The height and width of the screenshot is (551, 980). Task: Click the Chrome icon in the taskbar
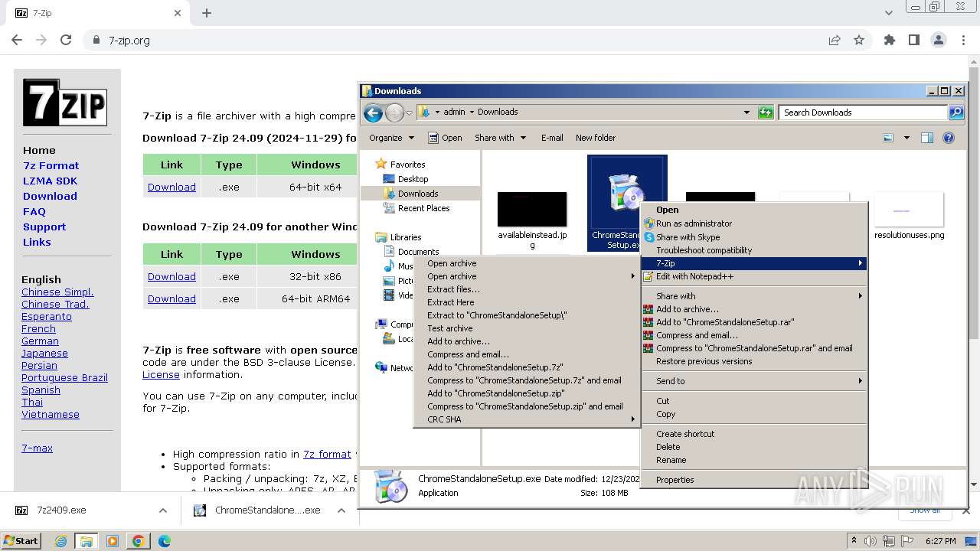pos(139,541)
